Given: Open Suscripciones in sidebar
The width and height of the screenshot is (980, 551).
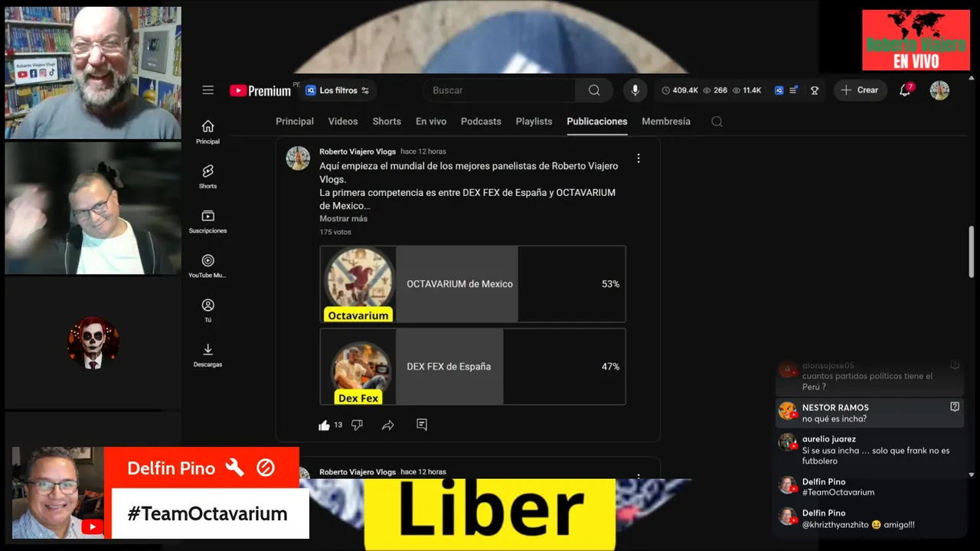Looking at the screenshot, I should (x=207, y=221).
